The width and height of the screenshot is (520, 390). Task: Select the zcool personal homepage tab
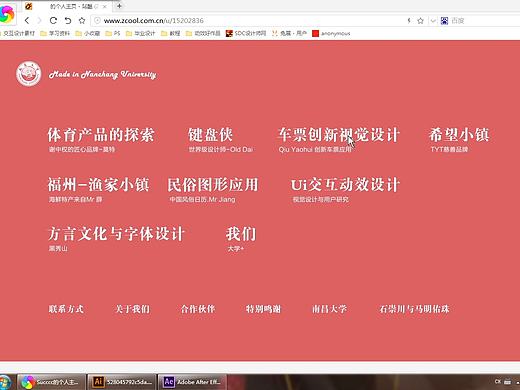pyautogui.click(x=67, y=6)
